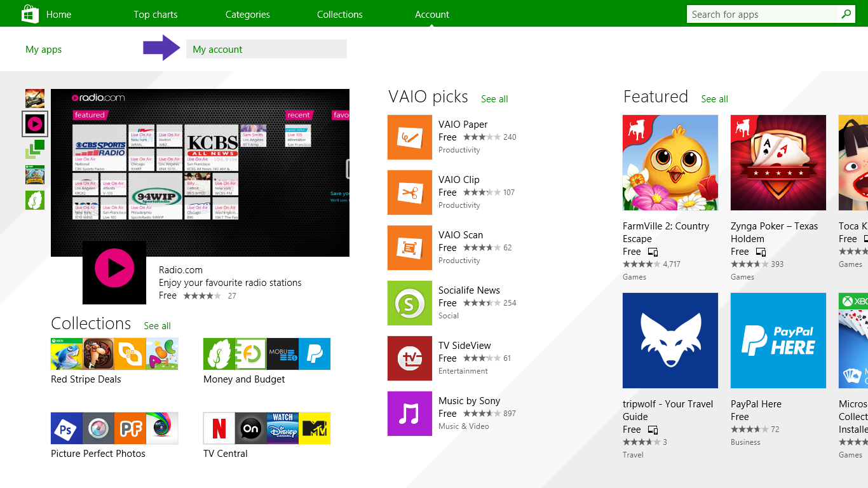
Task: Open the Music by Sony icon
Action: click(x=410, y=414)
